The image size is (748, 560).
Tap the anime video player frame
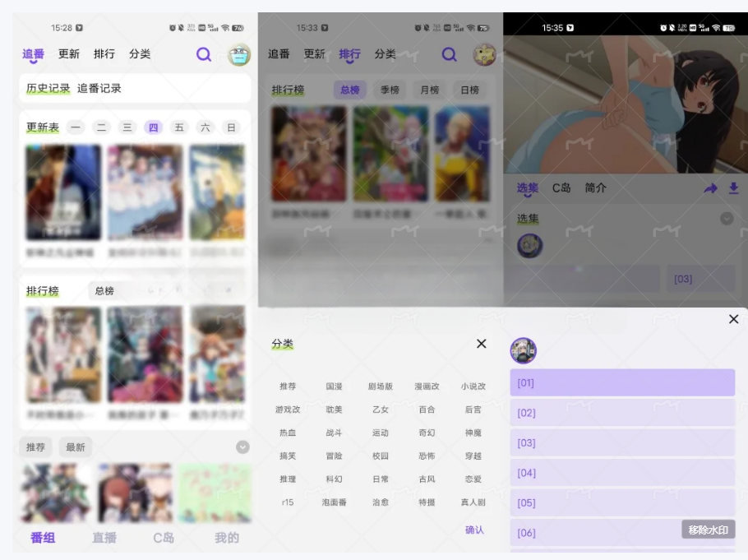626,104
